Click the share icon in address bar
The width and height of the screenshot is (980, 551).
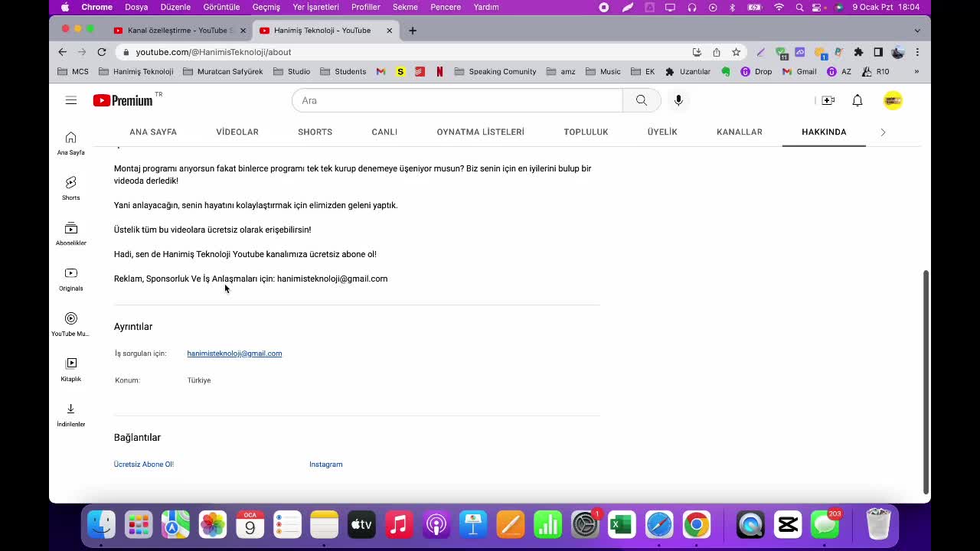click(x=716, y=52)
